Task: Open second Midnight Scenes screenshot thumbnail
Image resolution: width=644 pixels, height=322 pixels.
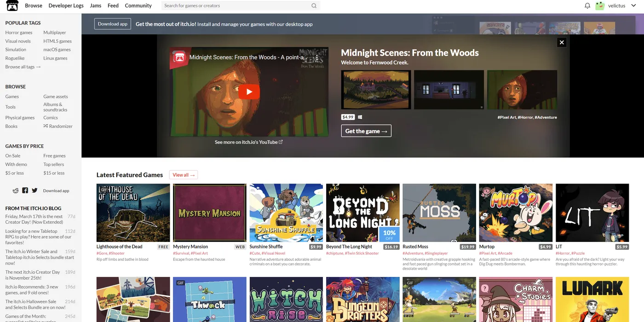Action: click(449, 89)
